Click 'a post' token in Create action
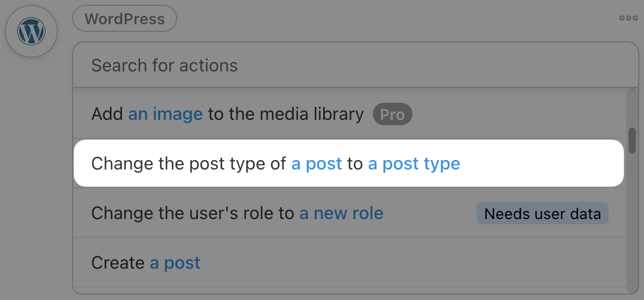Image resolution: width=644 pixels, height=300 pixels. pyautogui.click(x=175, y=263)
